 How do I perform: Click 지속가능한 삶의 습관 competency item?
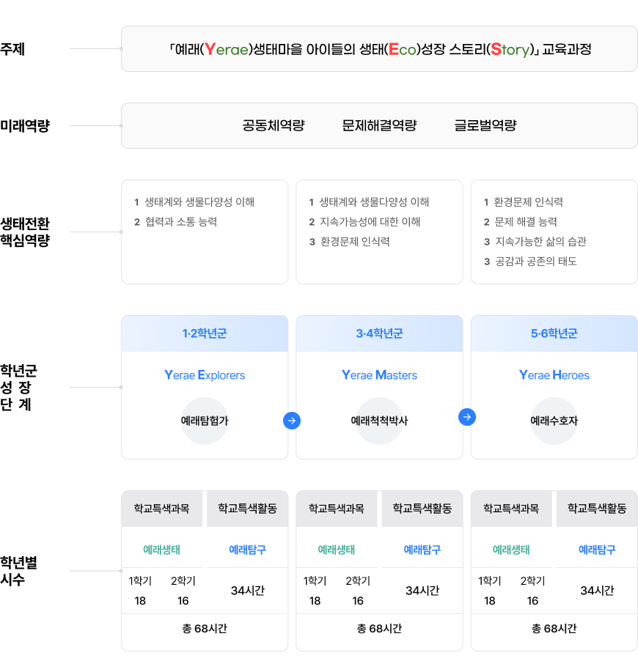click(540, 241)
